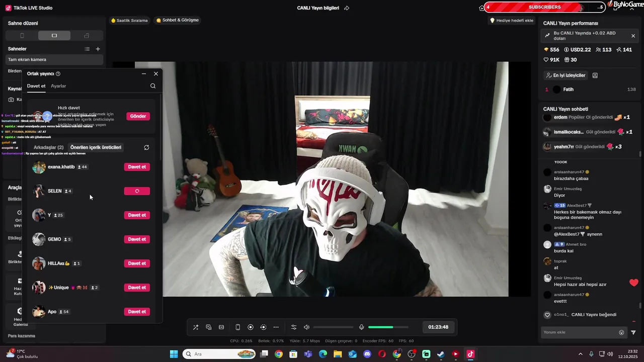This screenshot has width=644, height=362.
Task: Open exana.khatib's profile avatar
Action: (x=39, y=167)
